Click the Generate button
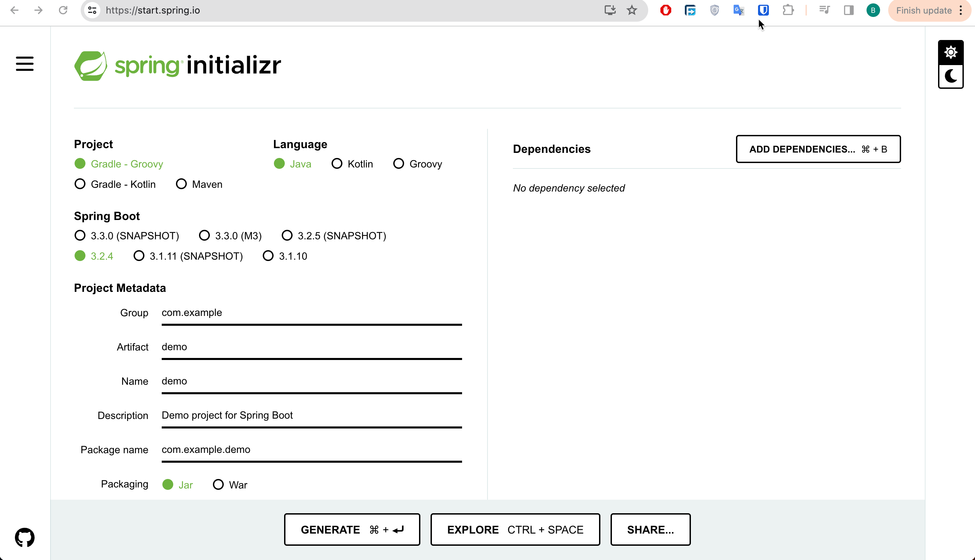This screenshot has height=560, width=975. coord(352,529)
